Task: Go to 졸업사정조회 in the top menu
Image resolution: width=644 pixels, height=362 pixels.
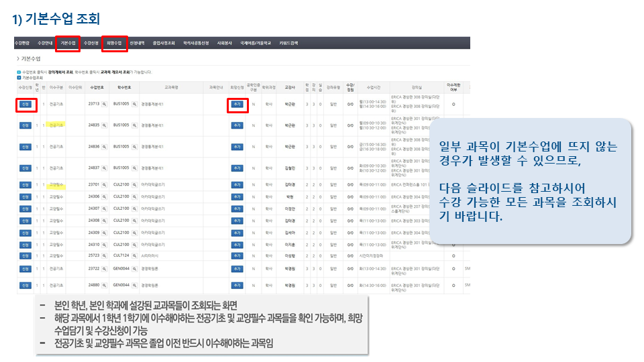Action: (x=164, y=43)
